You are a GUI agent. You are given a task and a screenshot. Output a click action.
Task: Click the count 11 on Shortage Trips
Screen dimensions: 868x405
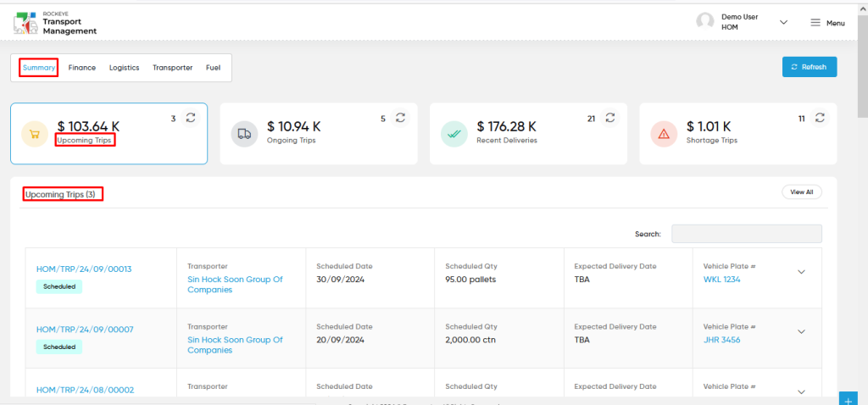coord(802,119)
